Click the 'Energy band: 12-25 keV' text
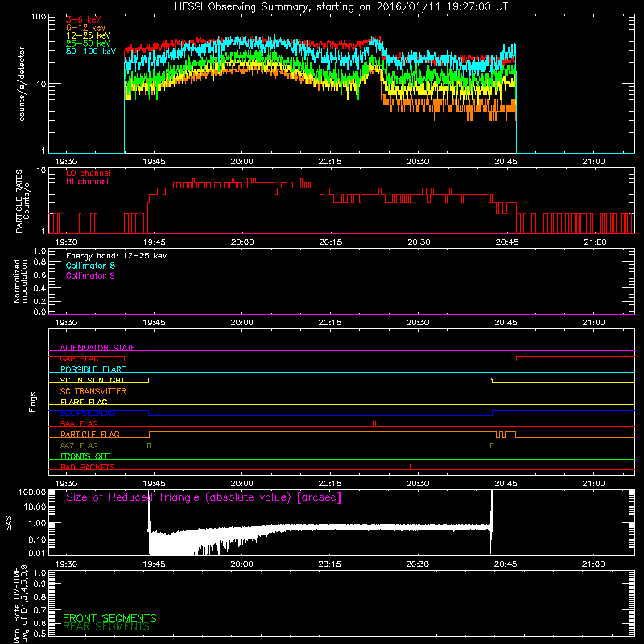The height and width of the screenshot is (644, 644). click(x=117, y=256)
